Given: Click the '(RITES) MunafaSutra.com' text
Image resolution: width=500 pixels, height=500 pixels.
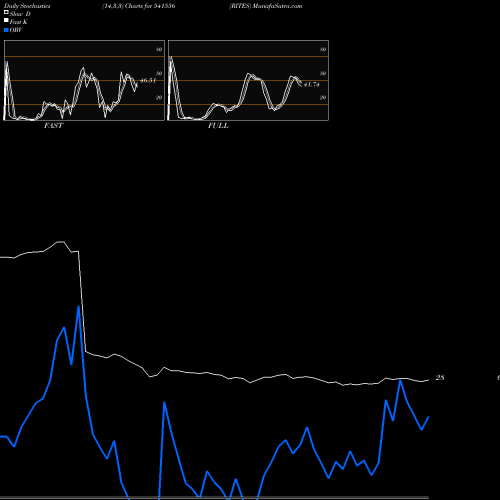Looking at the screenshot, I should pyautogui.click(x=266, y=6).
